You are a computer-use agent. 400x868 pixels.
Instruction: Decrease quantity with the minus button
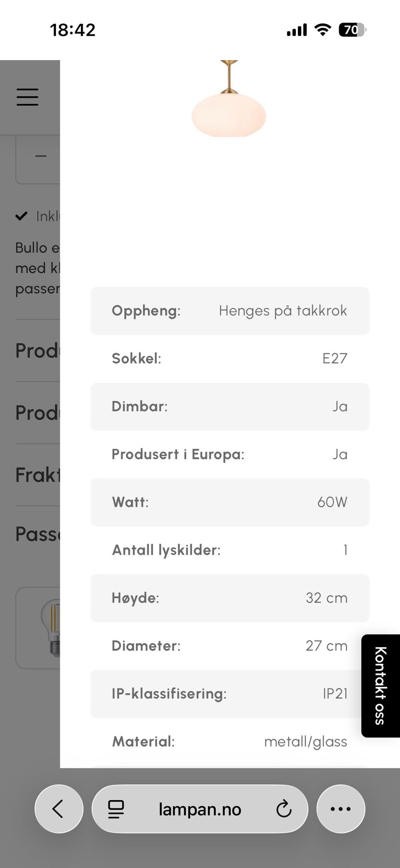coord(40,156)
